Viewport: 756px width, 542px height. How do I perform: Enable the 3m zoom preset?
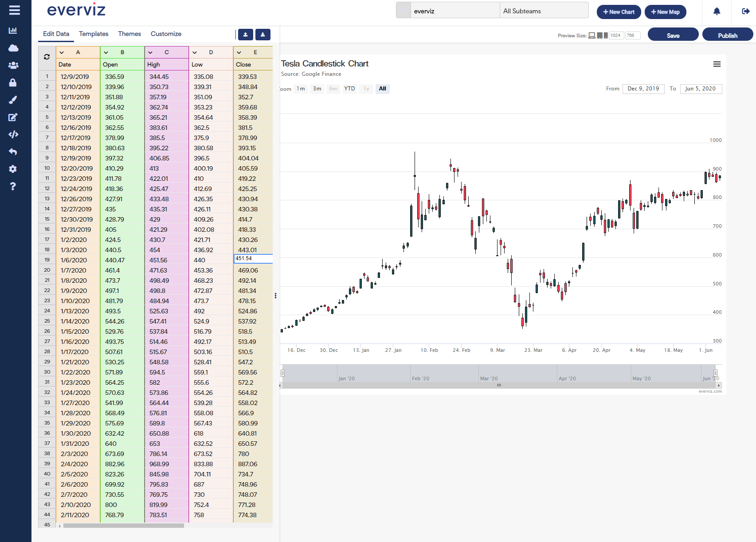coord(317,89)
